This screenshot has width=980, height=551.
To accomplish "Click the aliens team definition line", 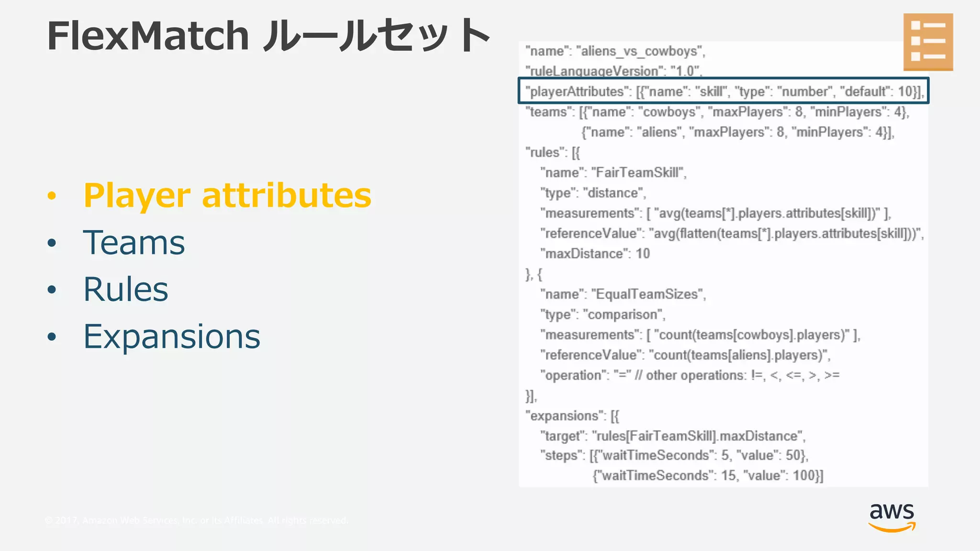I will click(x=737, y=132).
